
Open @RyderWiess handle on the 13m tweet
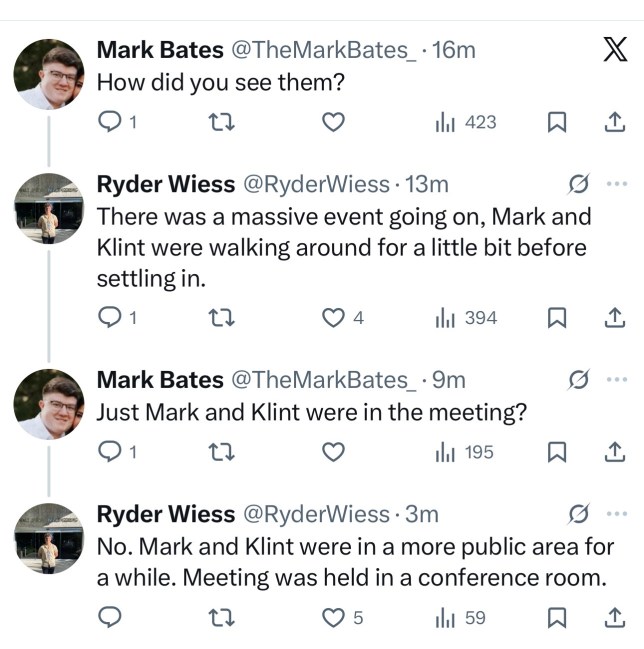click(x=316, y=184)
